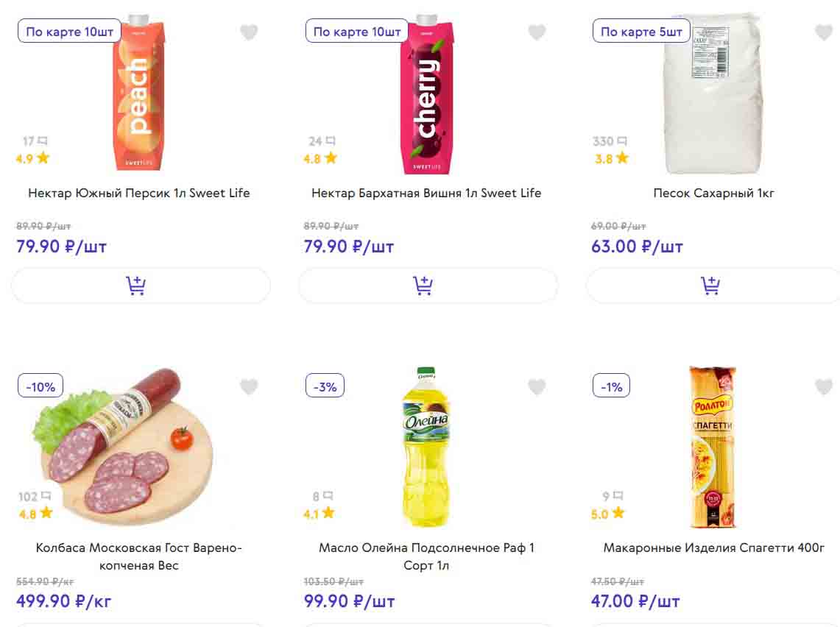Open Нектар Бархатная Вишня 1л product link
840x627 pixels.
(x=426, y=194)
